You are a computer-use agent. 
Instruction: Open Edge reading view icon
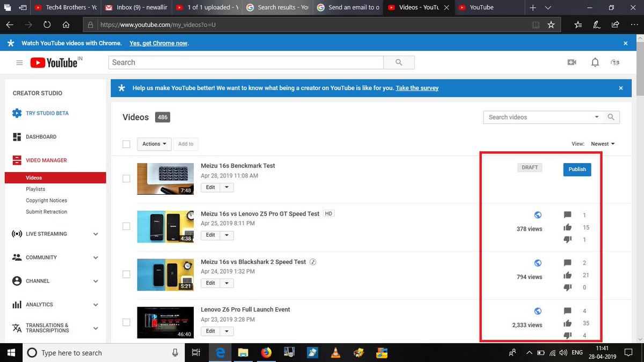(x=535, y=25)
